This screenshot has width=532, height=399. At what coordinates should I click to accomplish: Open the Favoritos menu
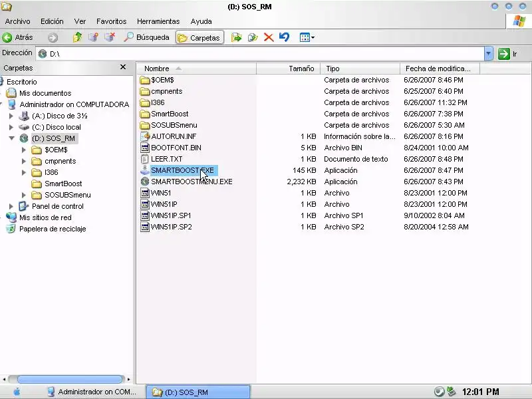pos(111,21)
